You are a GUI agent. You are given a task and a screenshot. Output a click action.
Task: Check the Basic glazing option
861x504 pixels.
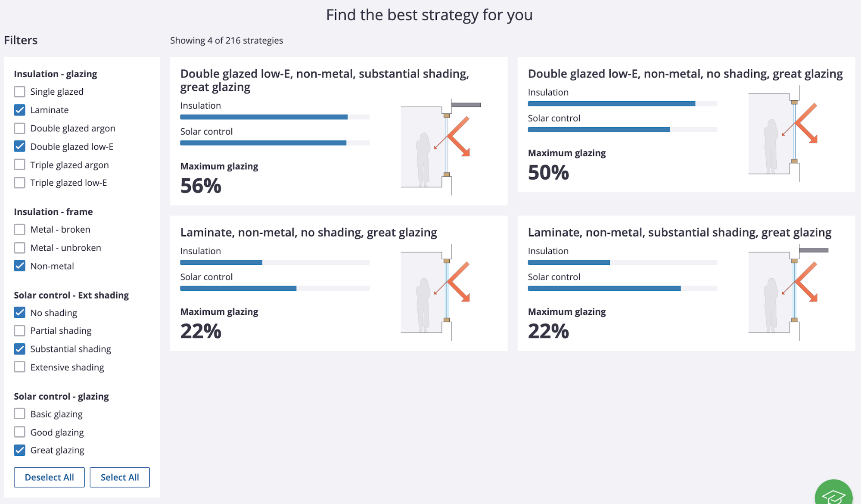point(20,414)
